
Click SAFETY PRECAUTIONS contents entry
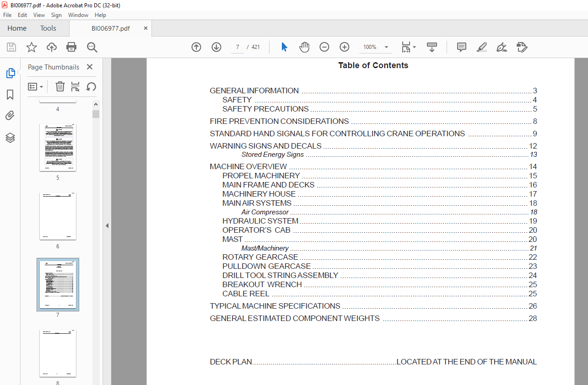[x=379, y=109]
